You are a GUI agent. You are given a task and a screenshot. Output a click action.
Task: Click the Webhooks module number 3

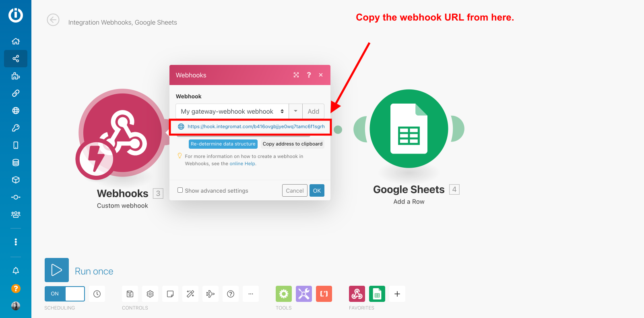coord(158,193)
